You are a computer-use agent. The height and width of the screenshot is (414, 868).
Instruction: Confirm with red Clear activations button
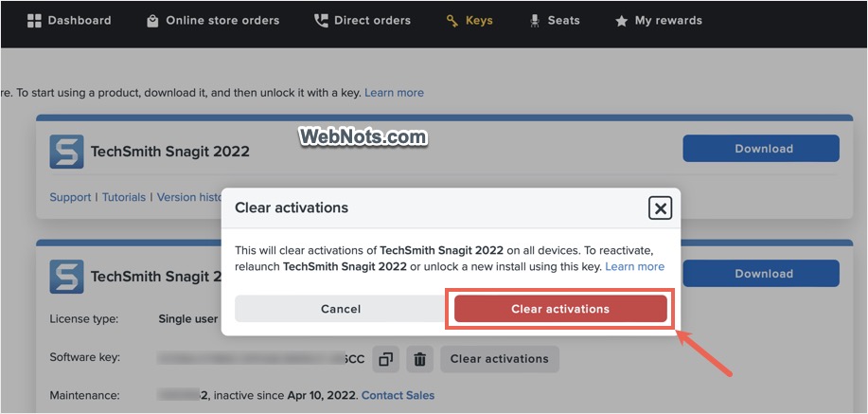point(560,309)
